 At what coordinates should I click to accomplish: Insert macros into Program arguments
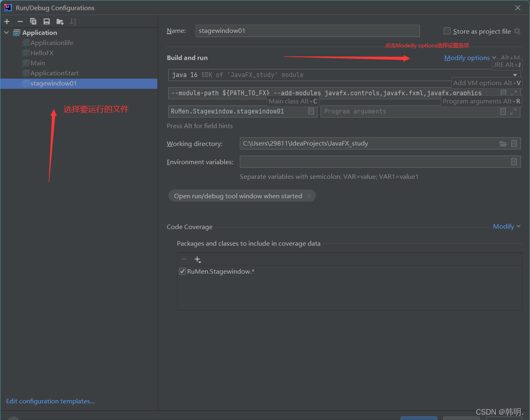pos(503,111)
